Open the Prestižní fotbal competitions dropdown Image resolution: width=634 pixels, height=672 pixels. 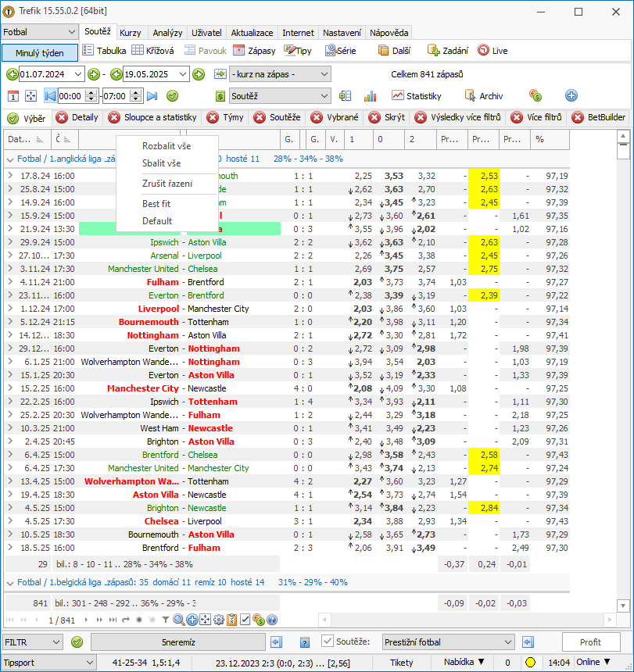[x=448, y=642]
